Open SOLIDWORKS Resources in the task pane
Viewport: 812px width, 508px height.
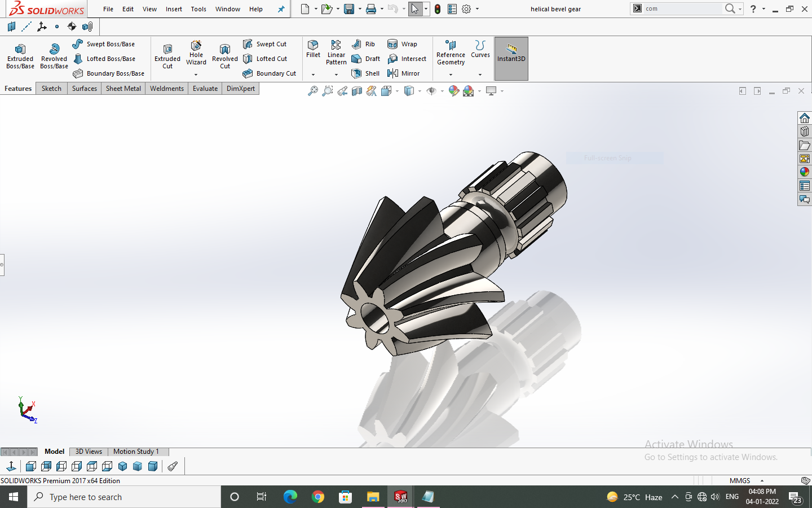click(805, 118)
